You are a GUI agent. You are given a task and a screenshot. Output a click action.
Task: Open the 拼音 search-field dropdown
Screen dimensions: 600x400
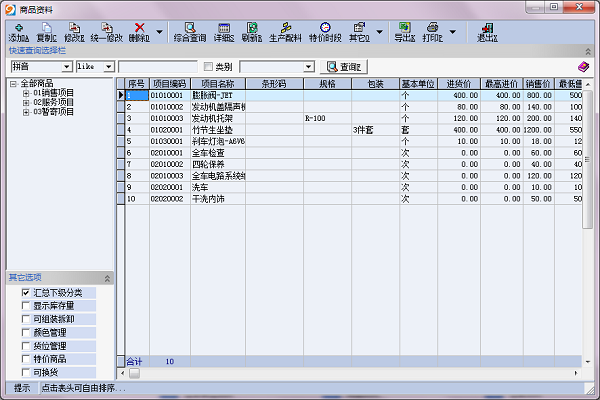(66, 67)
